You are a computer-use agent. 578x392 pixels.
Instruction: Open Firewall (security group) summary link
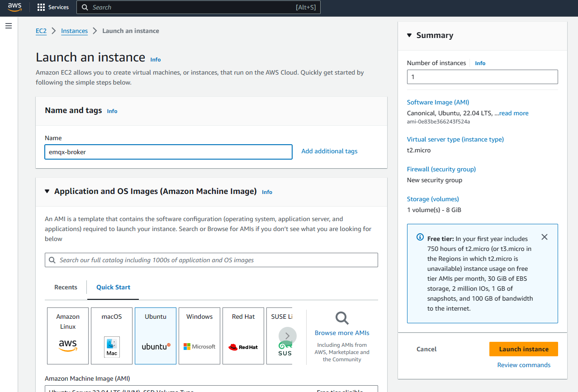[x=441, y=169]
